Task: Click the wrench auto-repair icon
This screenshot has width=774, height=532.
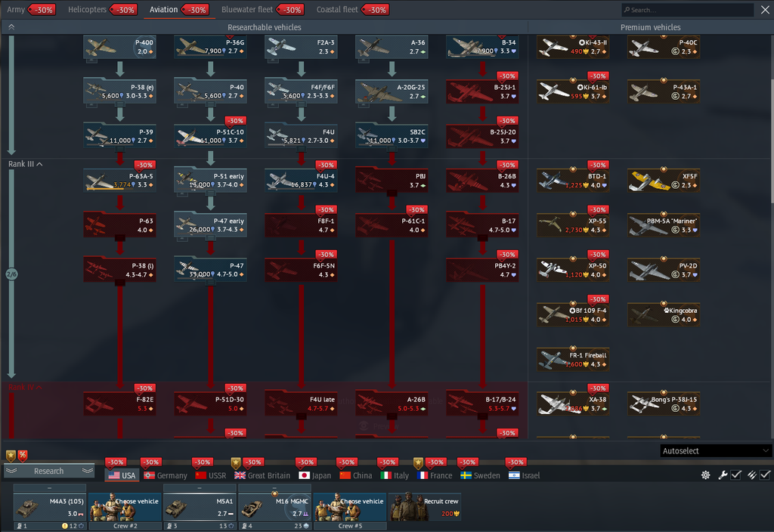Action: click(723, 475)
